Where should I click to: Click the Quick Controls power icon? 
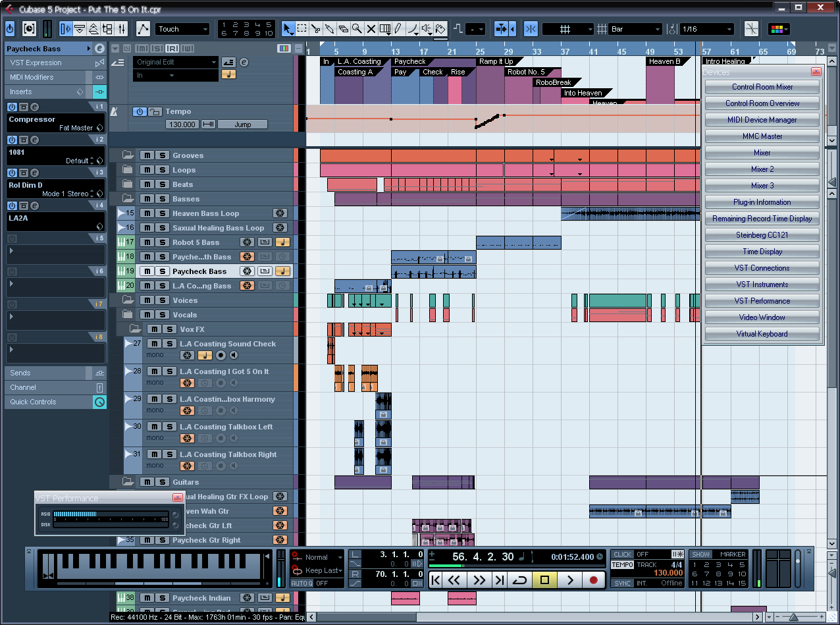pos(99,402)
